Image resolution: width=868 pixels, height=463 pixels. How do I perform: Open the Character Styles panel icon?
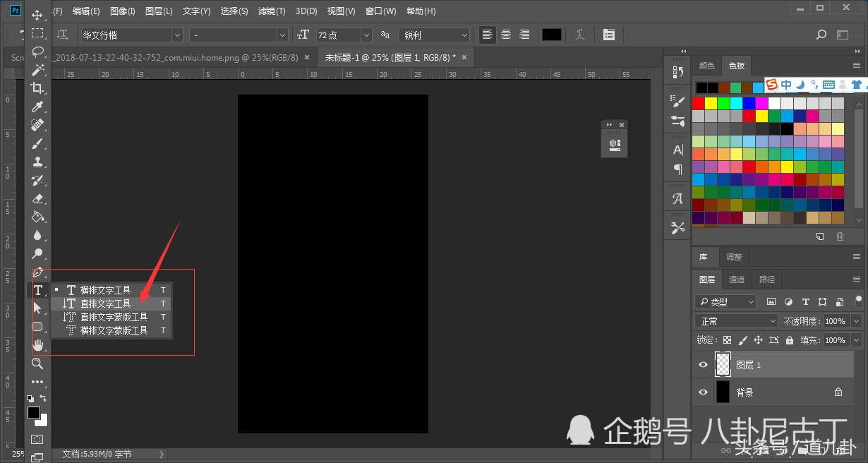677,198
